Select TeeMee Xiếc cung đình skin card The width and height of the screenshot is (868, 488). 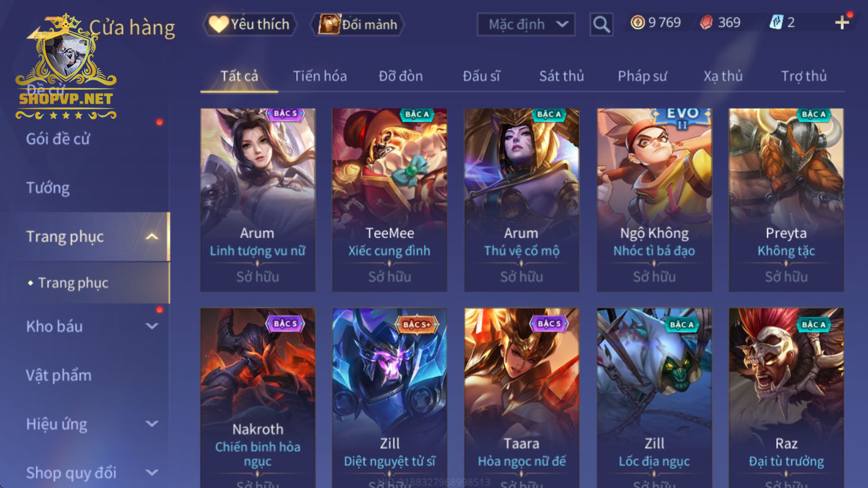[389, 200]
